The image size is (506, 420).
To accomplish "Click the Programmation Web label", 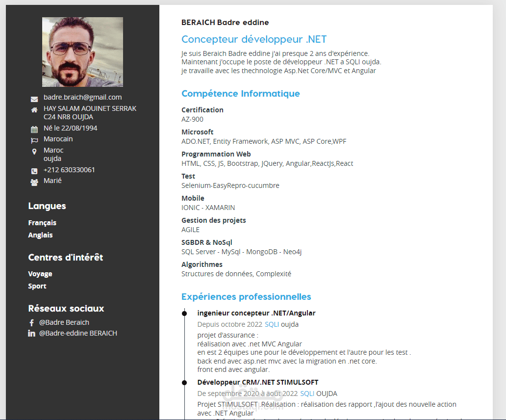I will point(216,155).
